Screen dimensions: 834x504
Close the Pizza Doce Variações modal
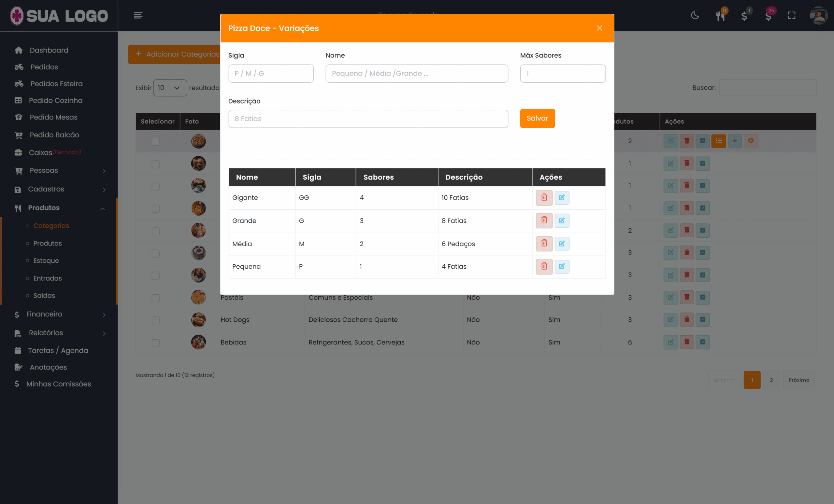(x=599, y=28)
